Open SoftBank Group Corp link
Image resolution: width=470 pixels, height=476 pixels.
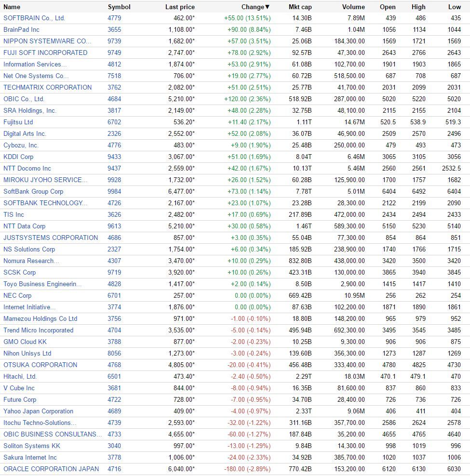pyautogui.click(x=33, y=192)
